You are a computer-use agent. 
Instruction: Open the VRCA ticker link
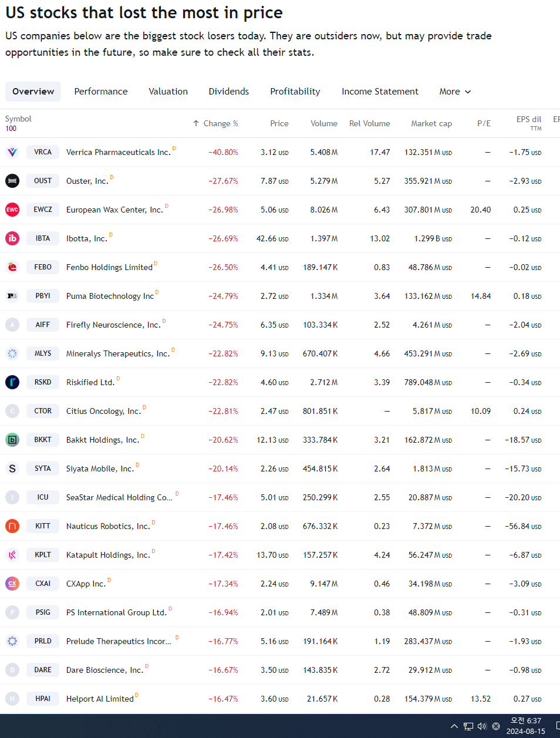click(x=43, y=152)
